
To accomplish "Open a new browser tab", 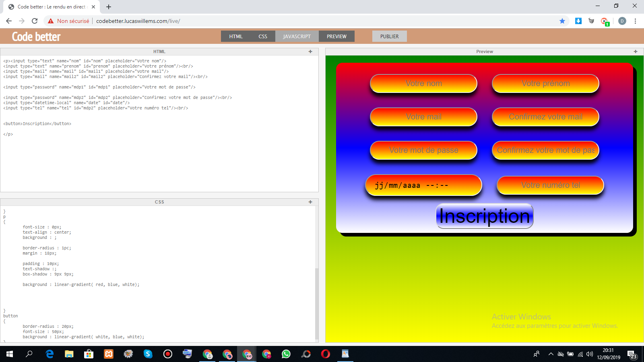I will click(109, 7).
